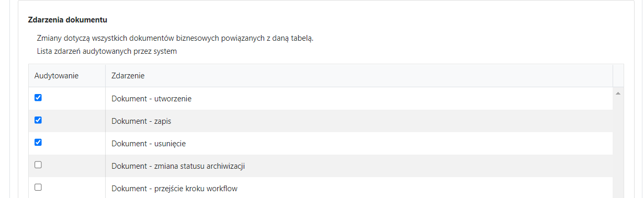Click the Lista zdarzeń audytowanych przez system text
The height and width of the screenshot is (198, 644).
click(107, 51)
